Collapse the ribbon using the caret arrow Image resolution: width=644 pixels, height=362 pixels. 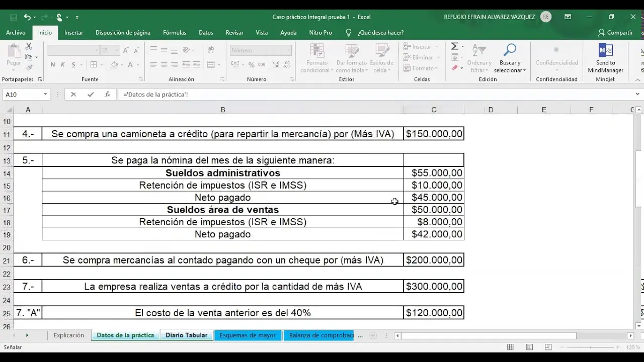(x=637, y=79)
